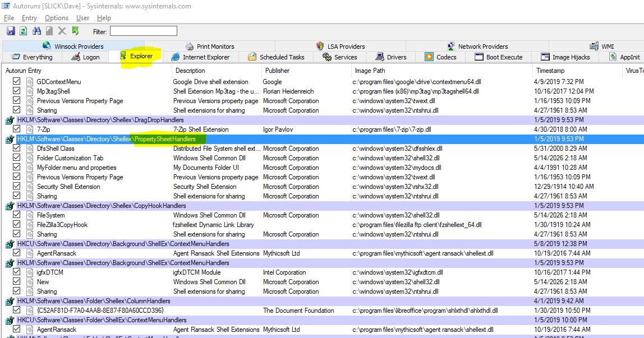
Task: Switch to the Internet Explorer tab
Action: [200, 57]
